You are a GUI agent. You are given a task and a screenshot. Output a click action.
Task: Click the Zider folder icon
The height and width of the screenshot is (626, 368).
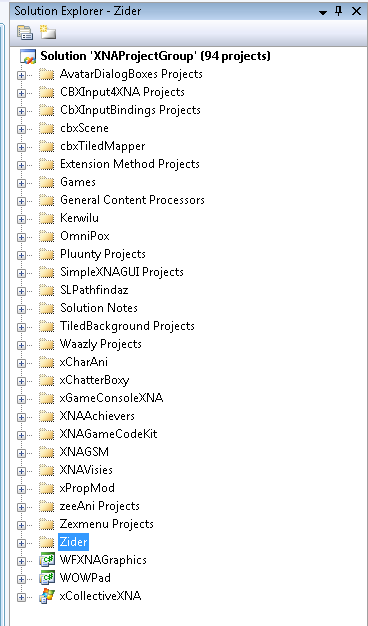(x=47, y=542)
